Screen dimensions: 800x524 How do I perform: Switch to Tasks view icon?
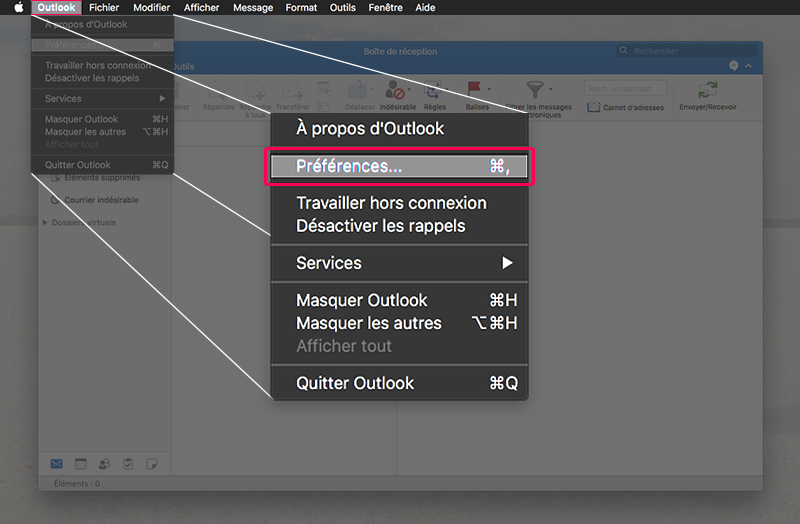point(128,464)
